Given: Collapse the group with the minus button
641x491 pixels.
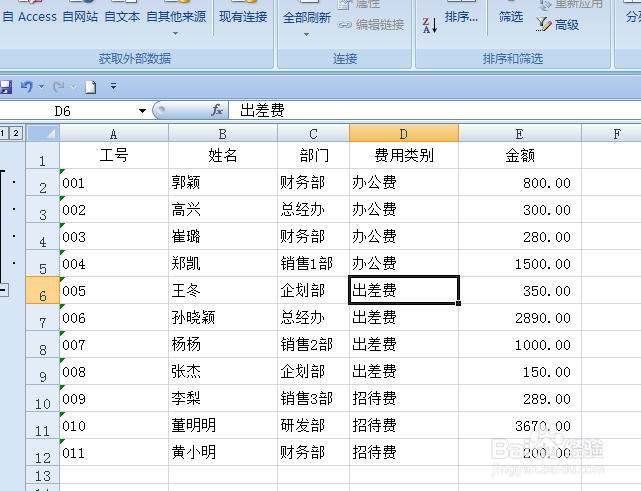Looking at the screenshot, I should pos(4,290).
